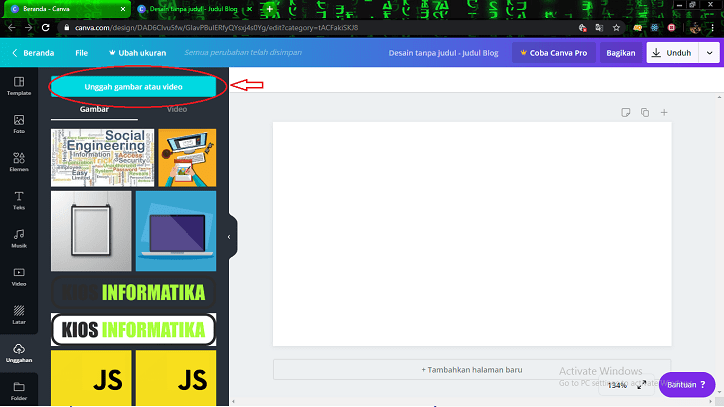Reload the page in browser
724x407 pixels.
click(x=45, y=28)
